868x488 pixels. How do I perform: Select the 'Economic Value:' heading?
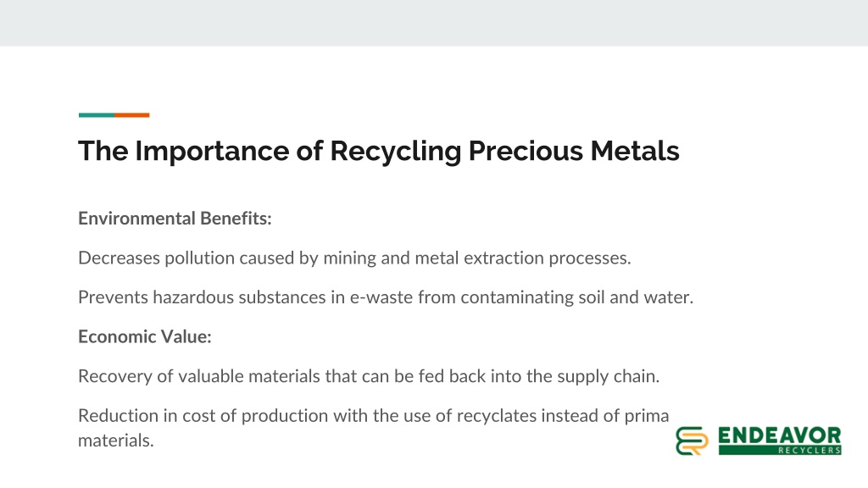click(x=144, y=337)
